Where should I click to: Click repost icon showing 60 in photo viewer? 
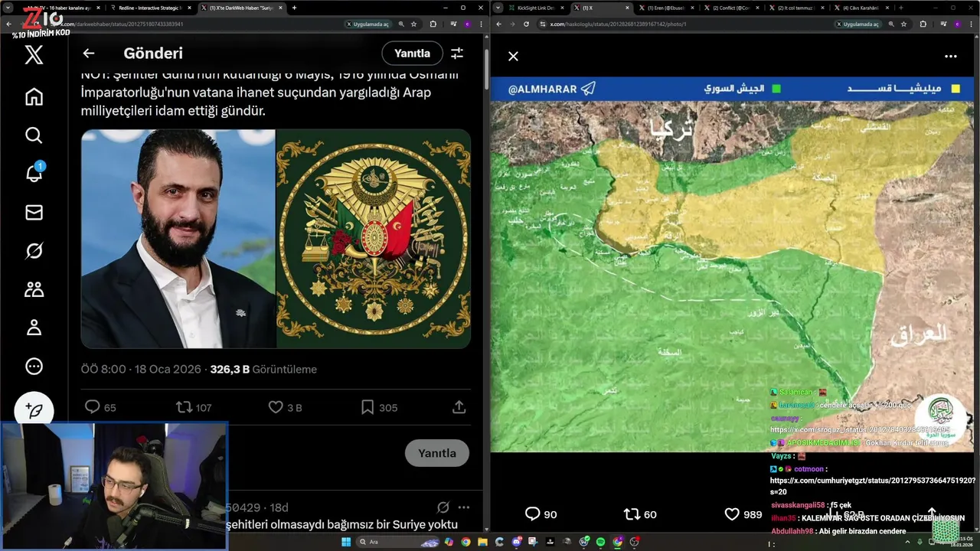point(632,514)
